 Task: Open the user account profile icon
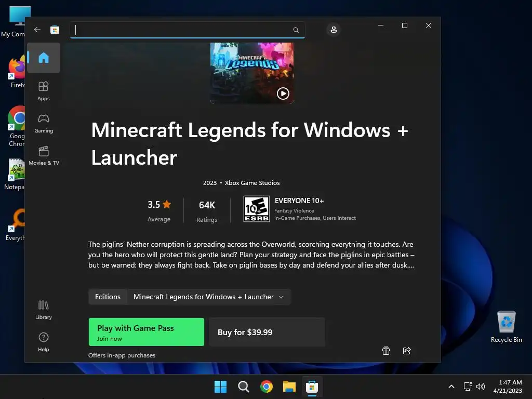(x=334, y=30)
